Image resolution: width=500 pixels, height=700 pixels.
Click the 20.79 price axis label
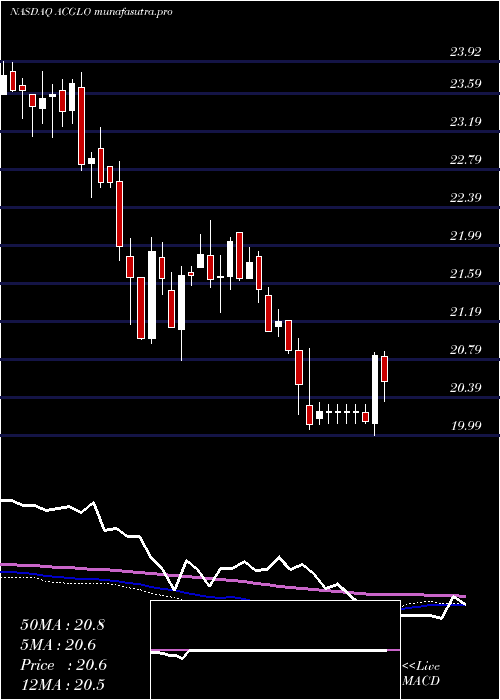pos(466,349)
